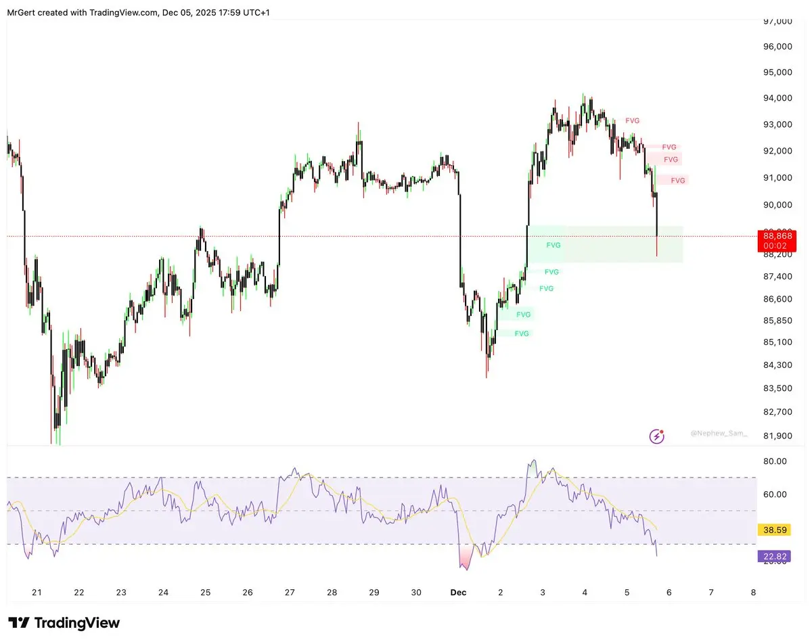Click the 87,400 price axis label
Image resolution: width=812 pixels, height=644 pixels.
click(777, 277)
